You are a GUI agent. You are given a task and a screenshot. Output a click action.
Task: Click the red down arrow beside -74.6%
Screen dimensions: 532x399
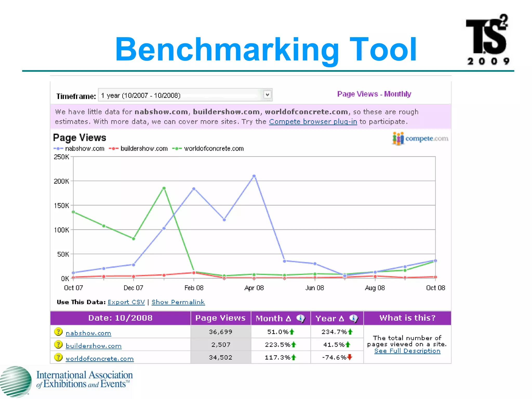point(350,357)
